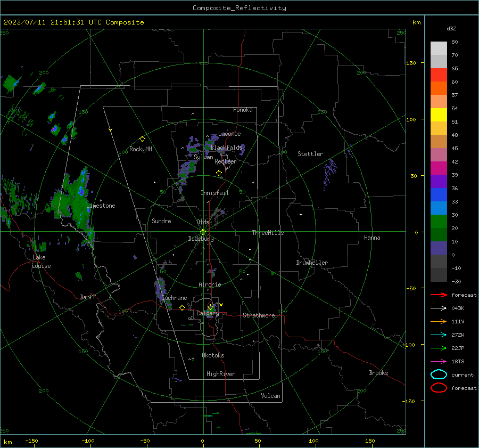The height and width of the screenshot is (448, 479).
Task: Click the yellow diamond over Calgary
Action: 210,307
